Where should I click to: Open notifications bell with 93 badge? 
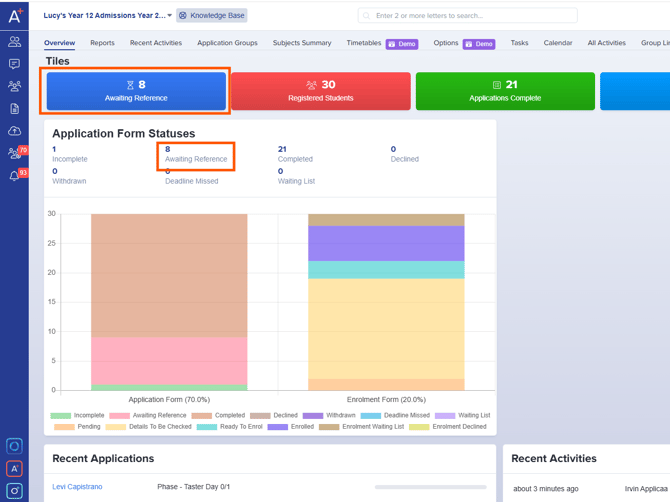click(17, 175)
